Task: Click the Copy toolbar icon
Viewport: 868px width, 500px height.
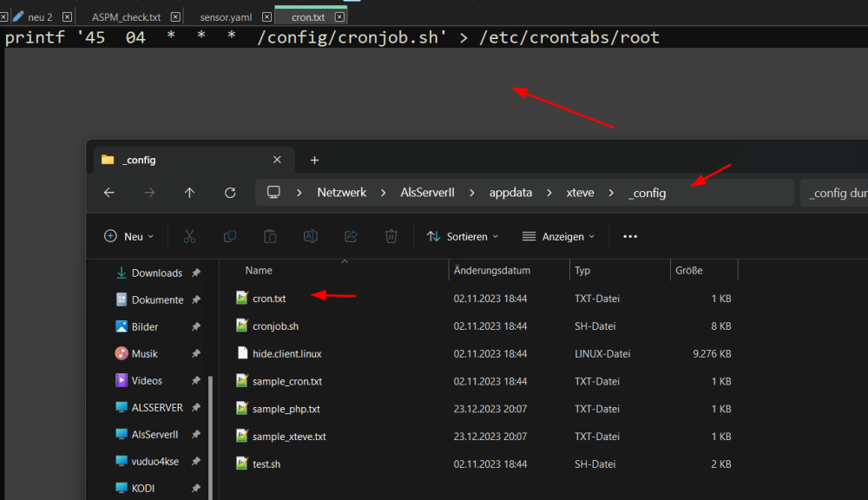Action: pyautogui.click(x=230, y=236)
